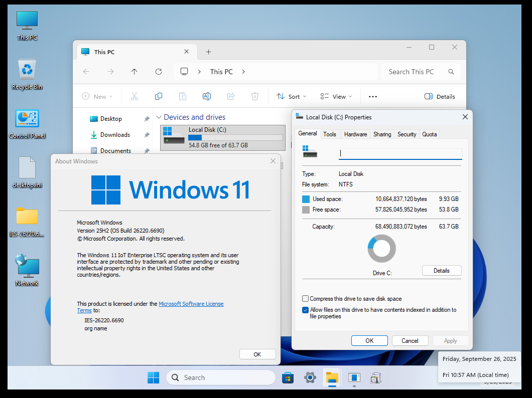This screenshot has width=532, height=398.
Task: Click the Details button under Drive C
Action: [x=442, y=270]
